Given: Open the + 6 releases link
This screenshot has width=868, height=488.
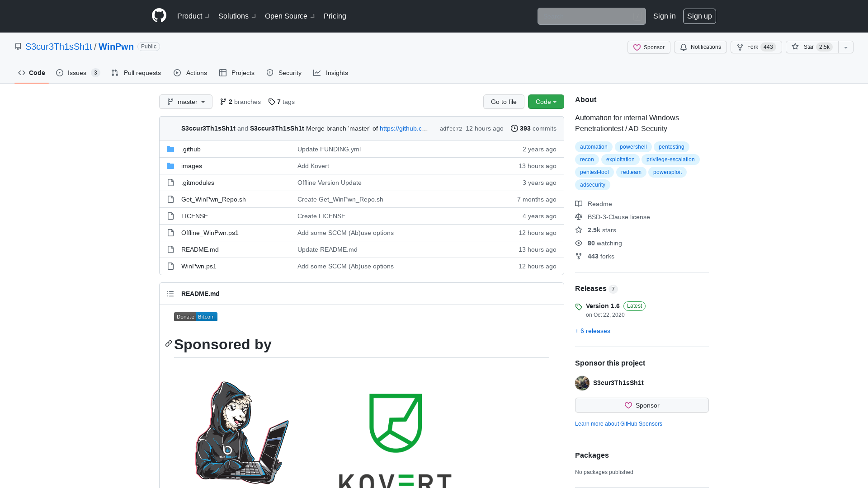Looking at the screenshot, I should point(592,331).
